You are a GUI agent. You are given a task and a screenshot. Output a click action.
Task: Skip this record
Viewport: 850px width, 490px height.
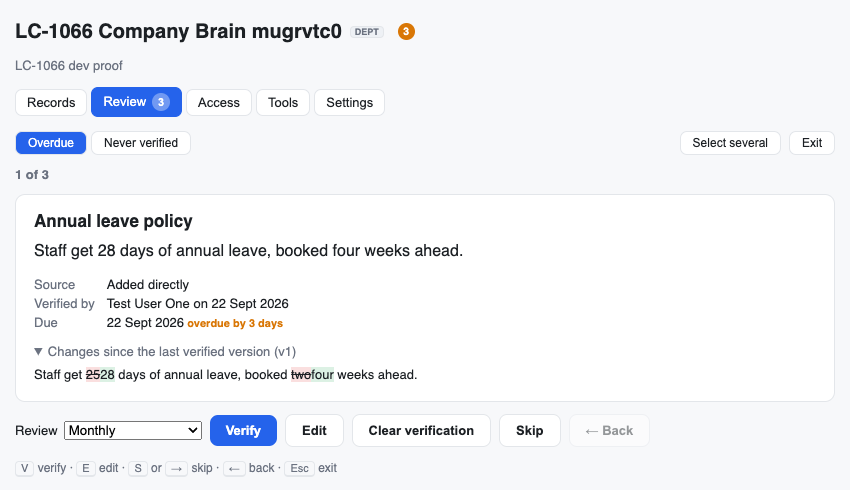point(530,430)
